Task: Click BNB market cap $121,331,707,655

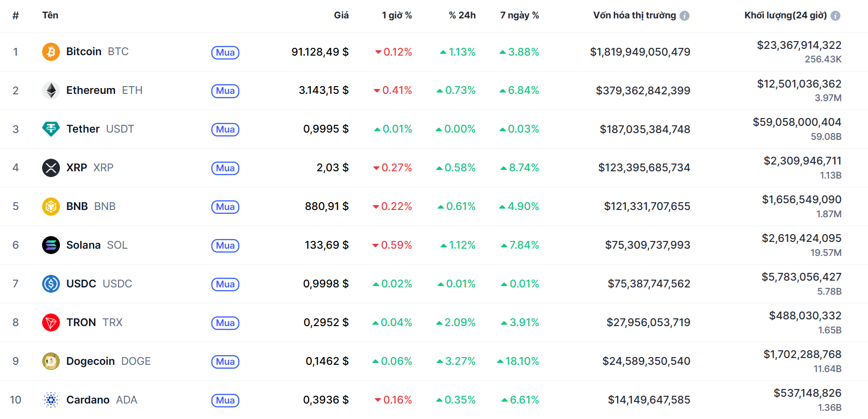Action: [x=647, y=207]
